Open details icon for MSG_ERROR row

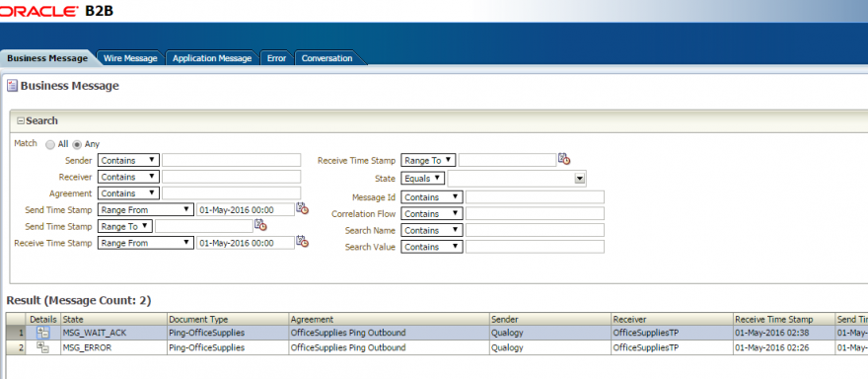(42, 347)
